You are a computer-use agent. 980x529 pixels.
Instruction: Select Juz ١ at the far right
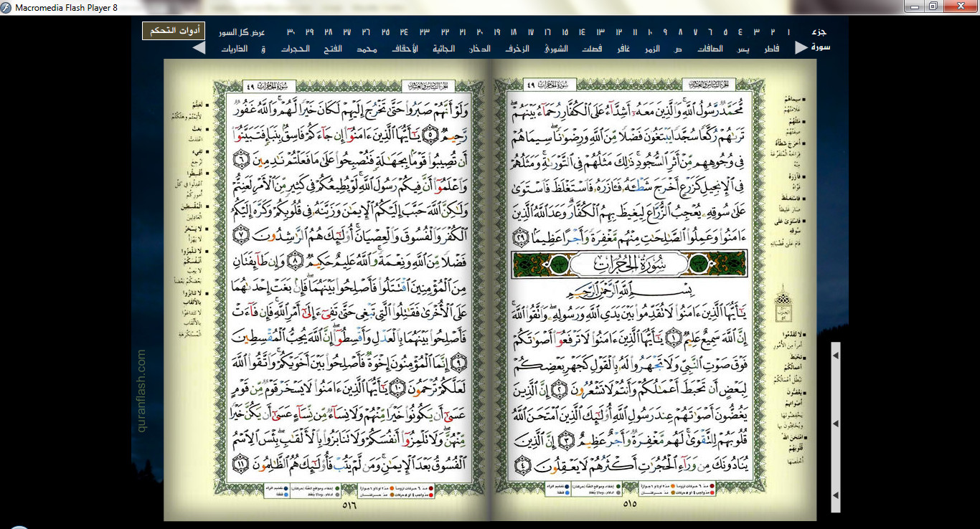[x=788, y=33]
